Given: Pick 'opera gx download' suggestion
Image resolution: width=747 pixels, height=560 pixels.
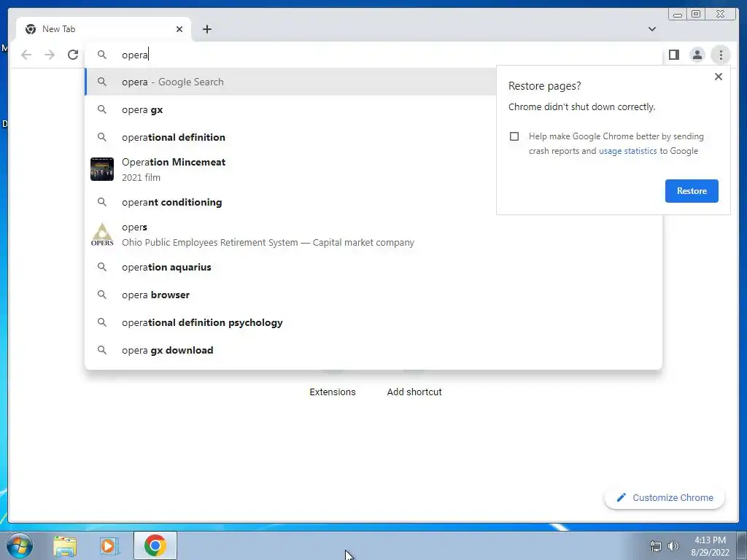Looking at the screenshot, I should click(x=373, y=350).
